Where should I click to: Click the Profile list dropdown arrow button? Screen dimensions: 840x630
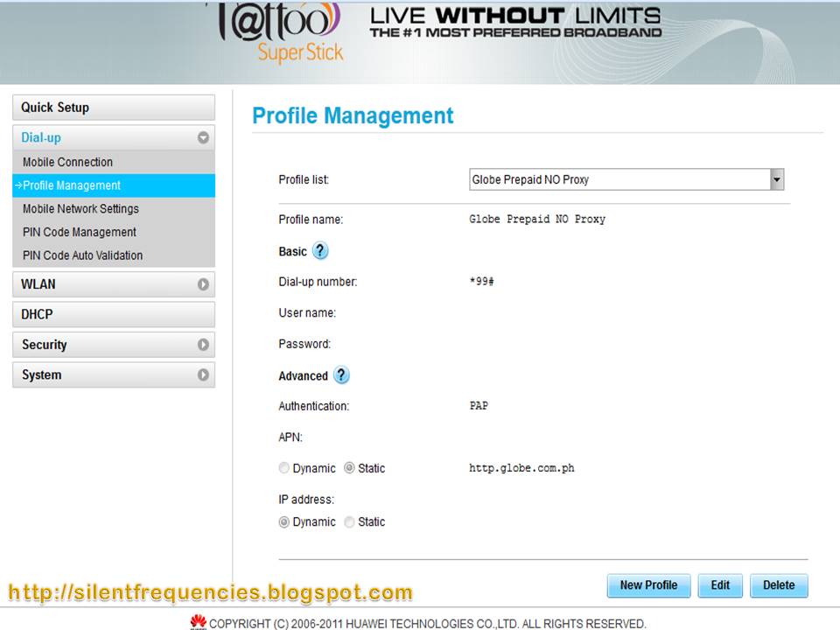777,179
